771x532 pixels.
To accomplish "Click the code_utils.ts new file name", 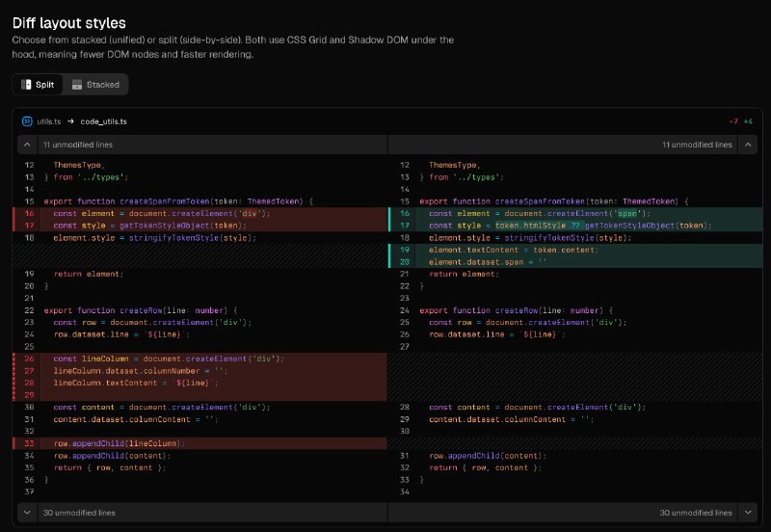I will pos(103,121).
